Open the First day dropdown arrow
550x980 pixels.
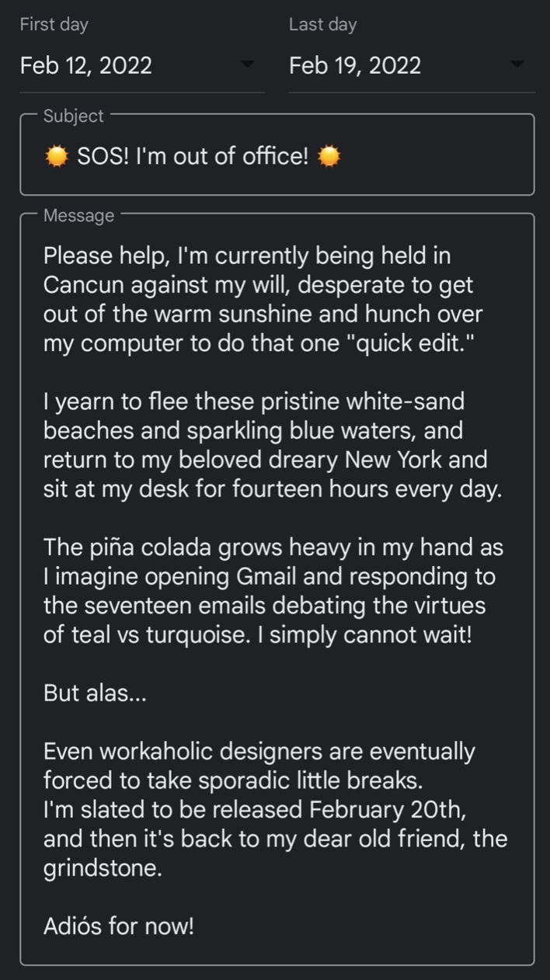click(247, 64)
